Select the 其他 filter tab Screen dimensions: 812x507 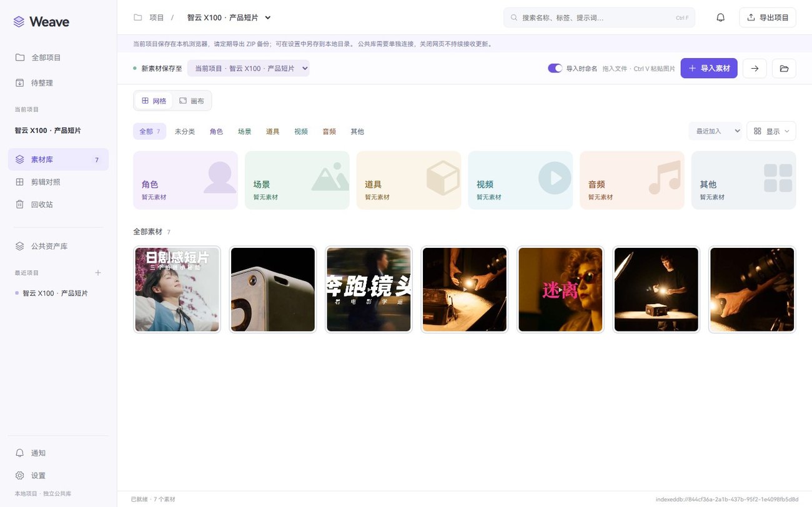357,132
